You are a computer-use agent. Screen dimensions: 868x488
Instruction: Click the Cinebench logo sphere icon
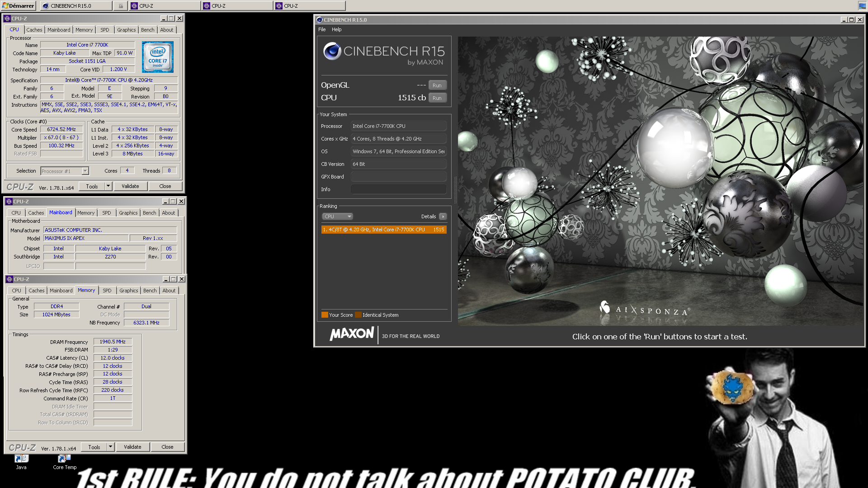332,51
